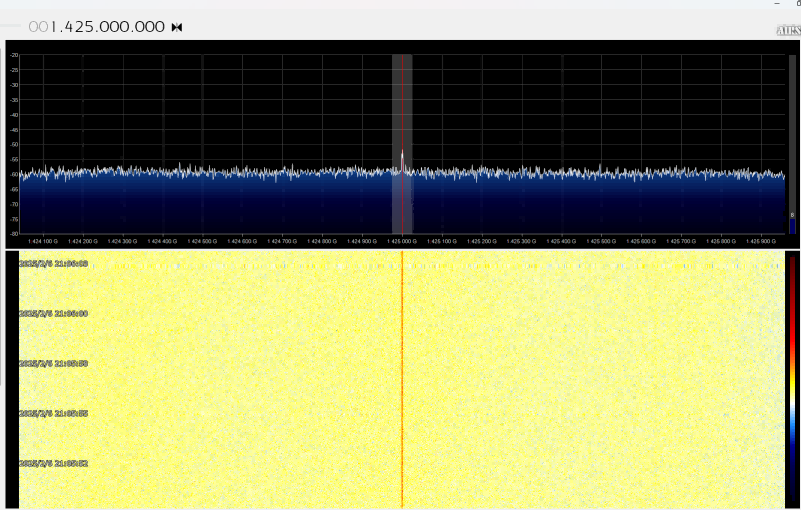
Task: Click the 1.424.100 G frequency axis label
Action: click(43, 241)
